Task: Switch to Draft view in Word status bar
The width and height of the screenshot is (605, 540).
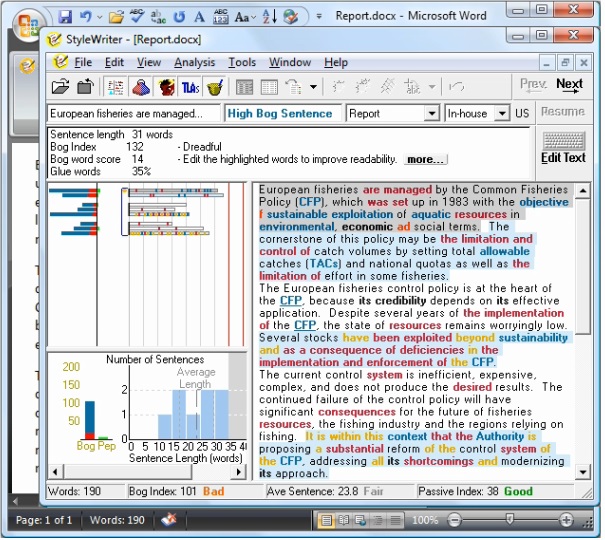Action: tap(395, 520)
